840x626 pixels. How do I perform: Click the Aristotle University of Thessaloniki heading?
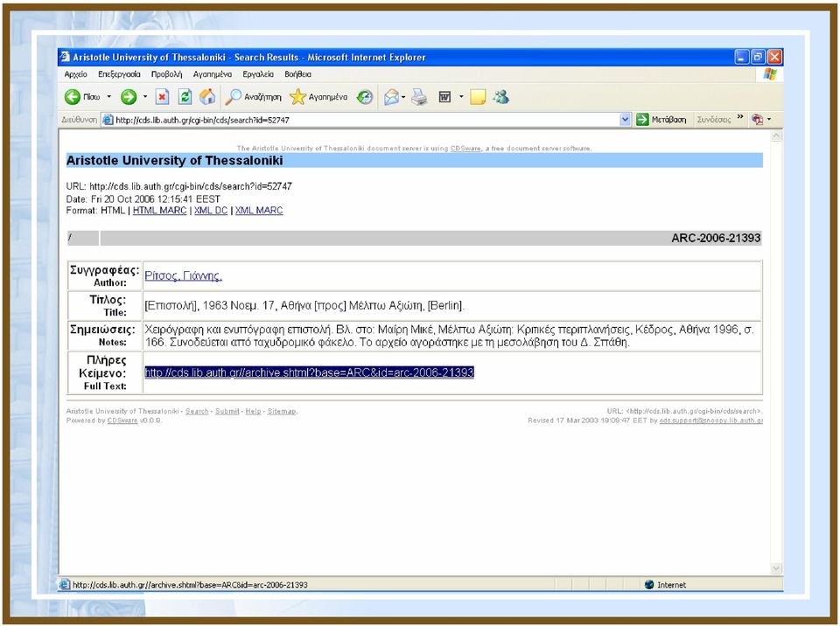point(175,160)
